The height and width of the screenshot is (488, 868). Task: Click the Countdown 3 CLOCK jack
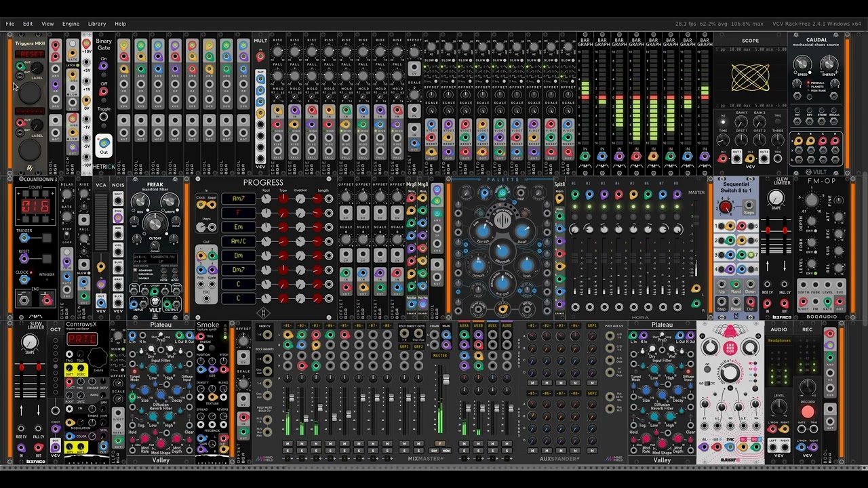pyautogui.click(x=24, y=279)
